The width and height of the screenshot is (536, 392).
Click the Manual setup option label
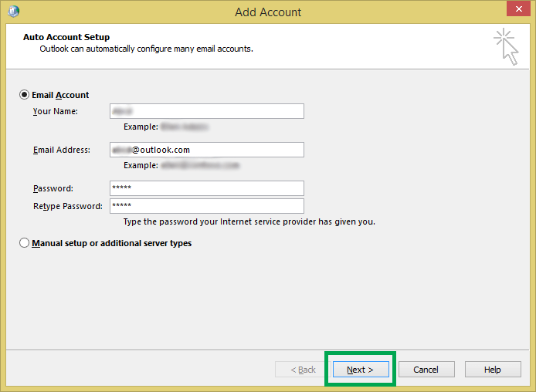point(111,243)
